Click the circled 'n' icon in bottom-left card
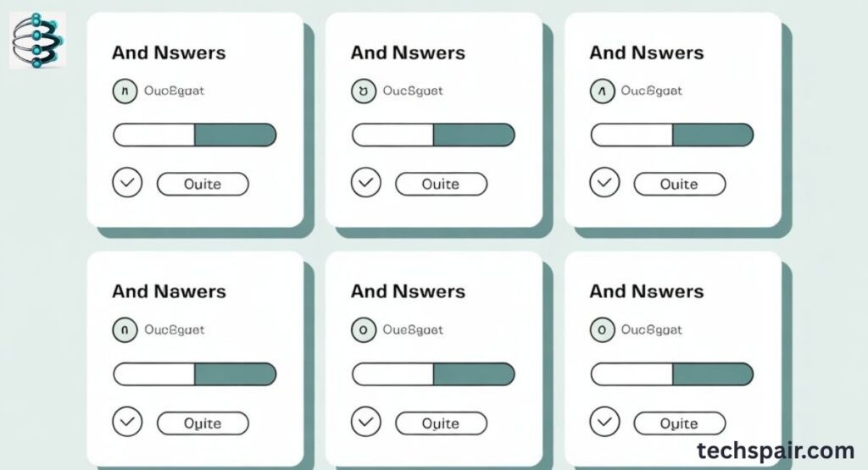 (x=125, y=330)
